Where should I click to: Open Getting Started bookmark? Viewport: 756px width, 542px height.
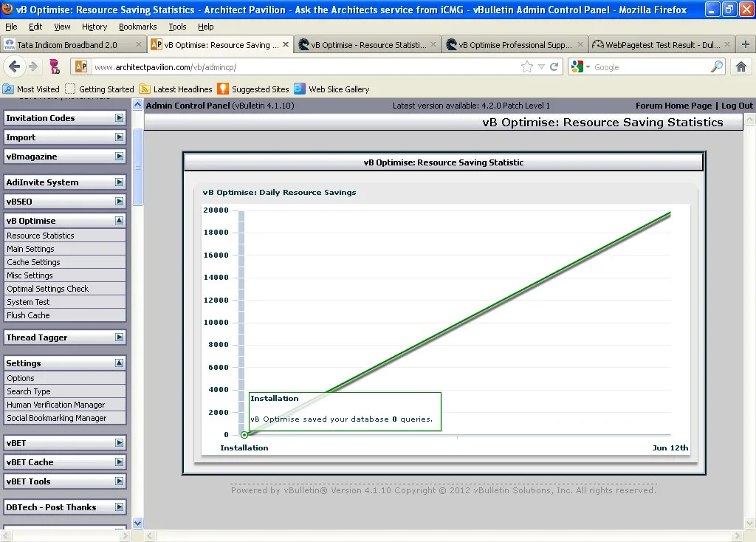(x=100, y=89)
